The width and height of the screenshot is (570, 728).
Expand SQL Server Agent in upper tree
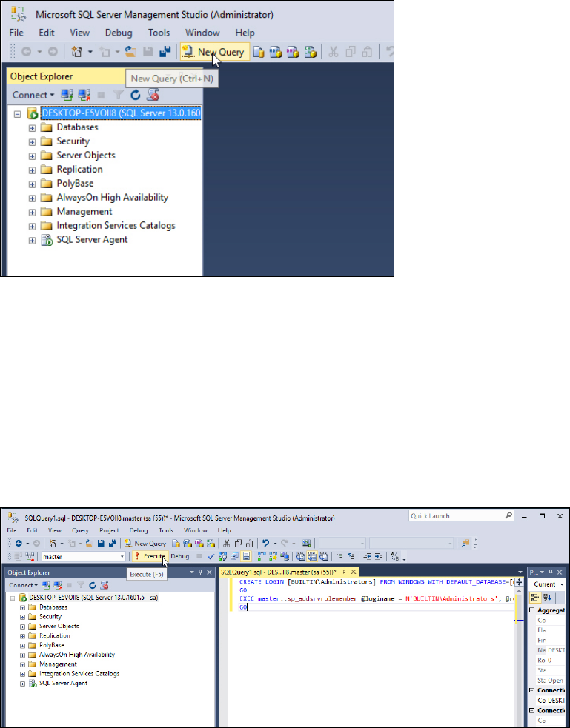coord(32,241)
